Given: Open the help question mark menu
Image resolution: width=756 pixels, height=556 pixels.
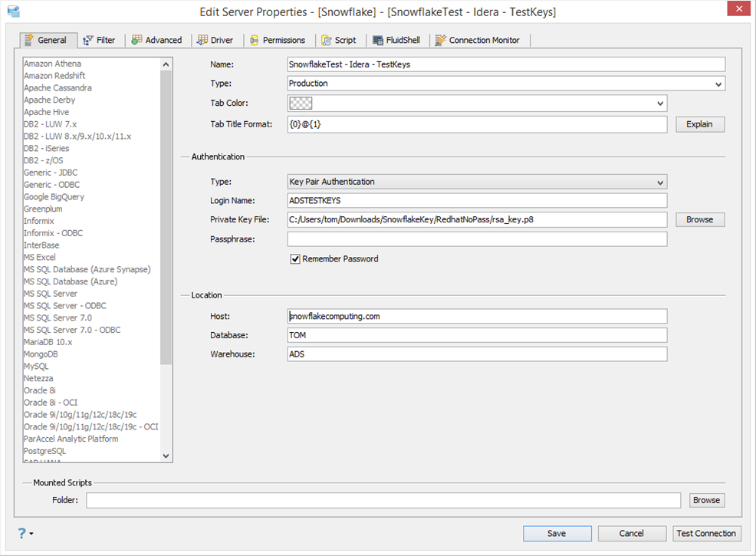Looking at the screenshot, I should pos(24,533).
